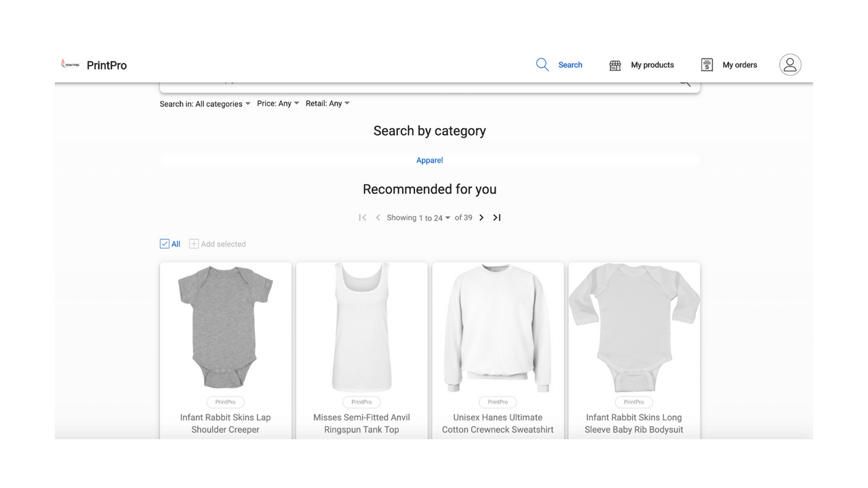Open the My products grid icon

pos(614,65)
